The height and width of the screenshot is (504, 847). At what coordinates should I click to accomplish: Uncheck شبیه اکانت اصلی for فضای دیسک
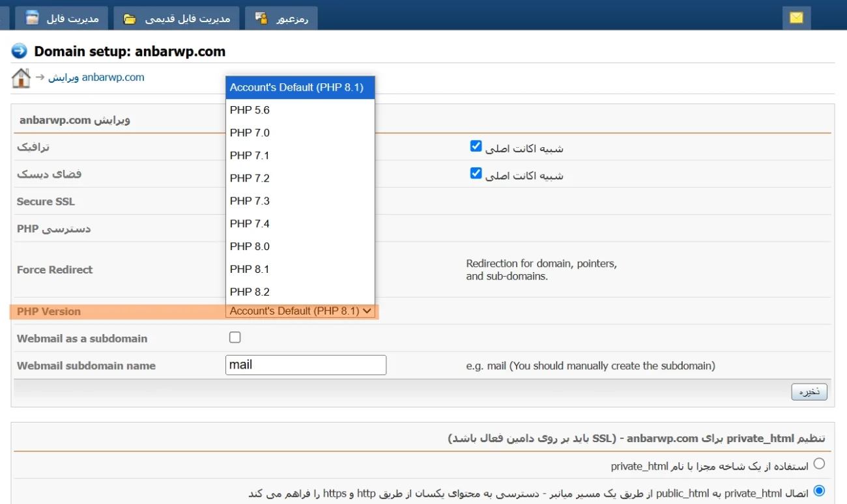pos(476,173)
